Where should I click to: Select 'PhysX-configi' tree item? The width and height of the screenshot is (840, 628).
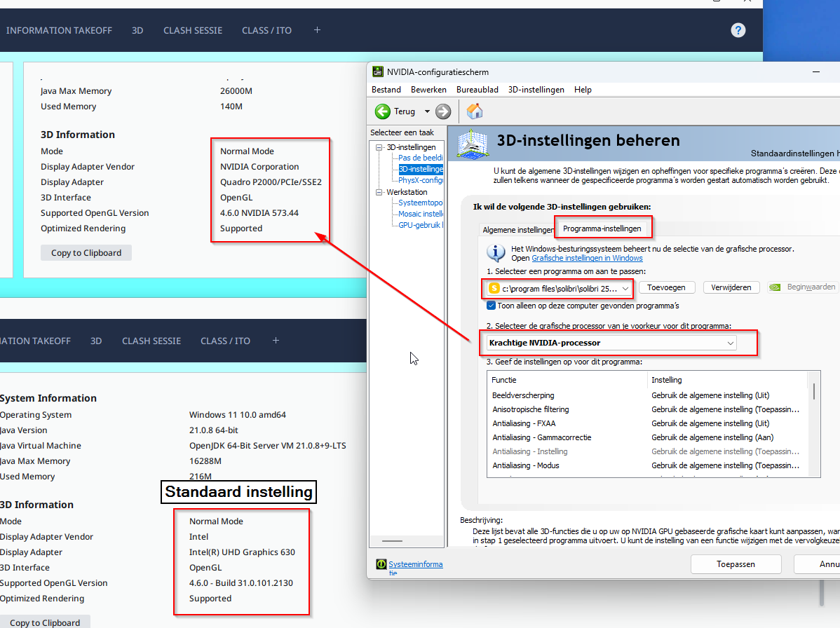421,180
